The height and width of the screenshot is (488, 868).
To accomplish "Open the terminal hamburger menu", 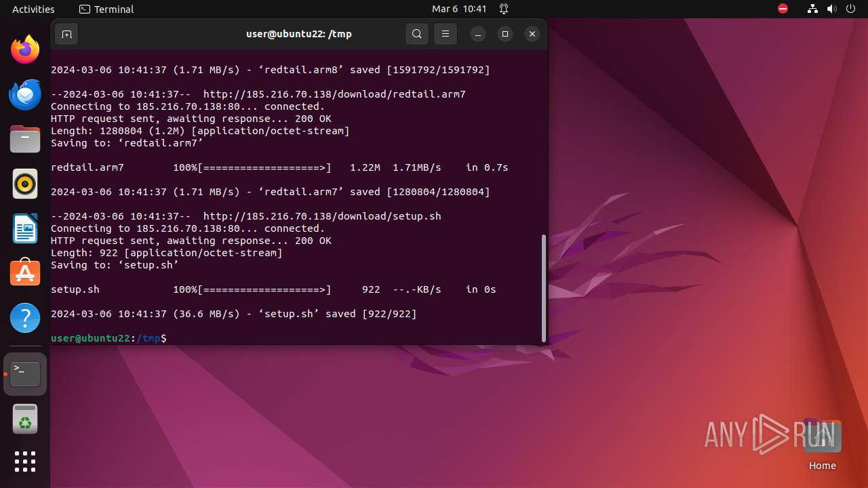I will click(446, 34).
